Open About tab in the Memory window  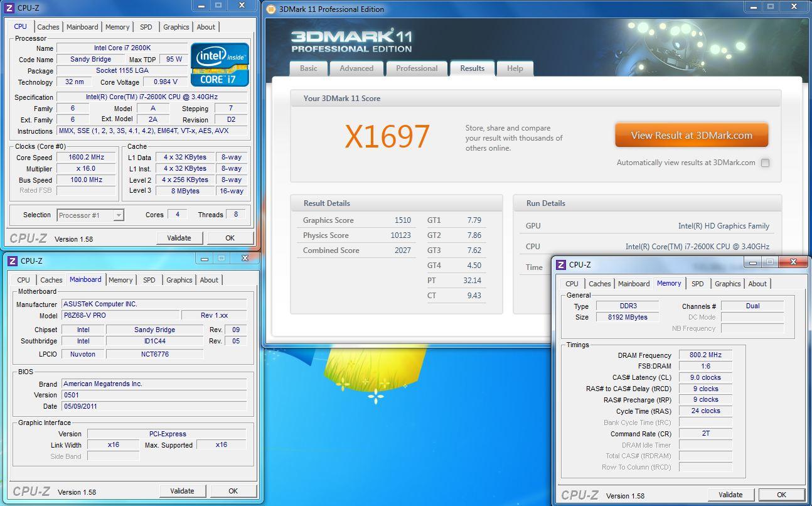[x=757, y=284]
